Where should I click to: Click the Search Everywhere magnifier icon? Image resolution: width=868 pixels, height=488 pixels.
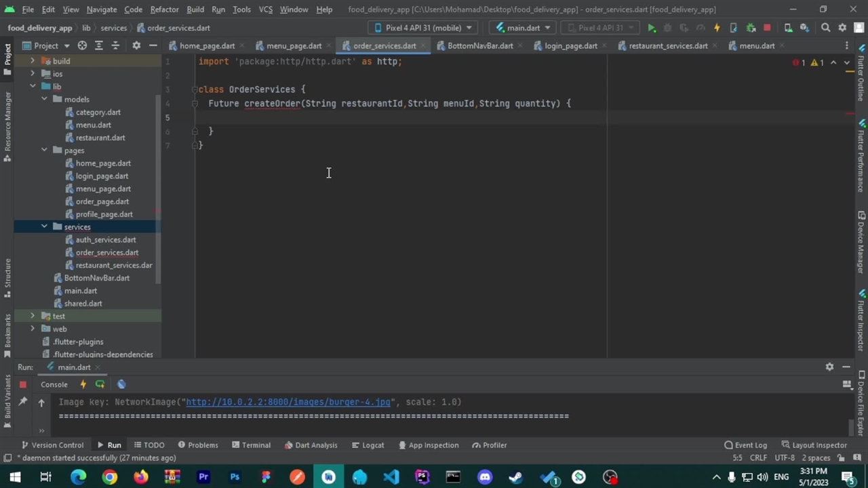point(825,28)
